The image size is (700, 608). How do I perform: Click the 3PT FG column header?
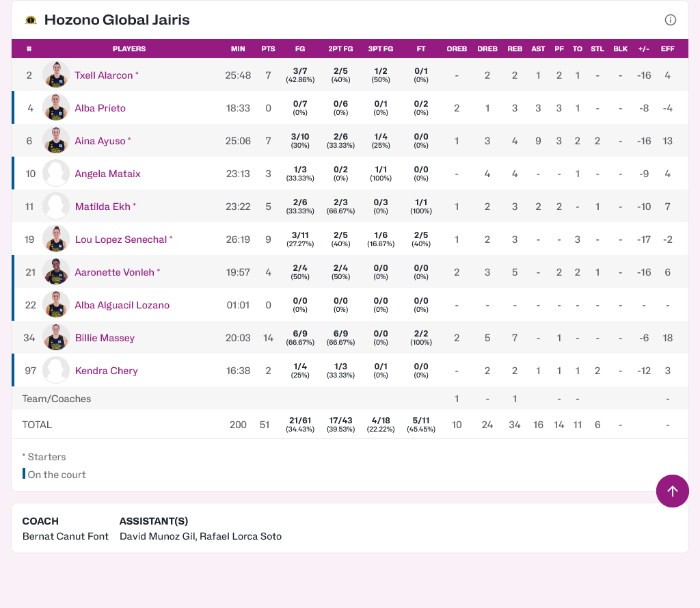click(381, 49)
